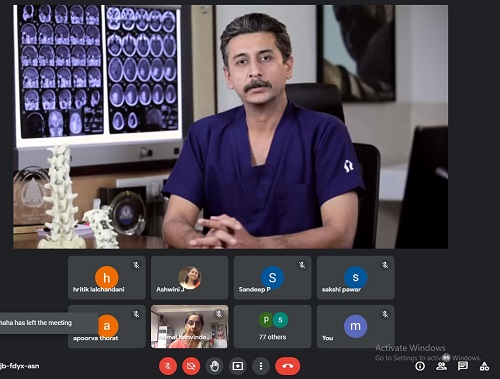Turn on the microphone button
This screenshot has width=500, height=379.
click(x=168, y=366)
